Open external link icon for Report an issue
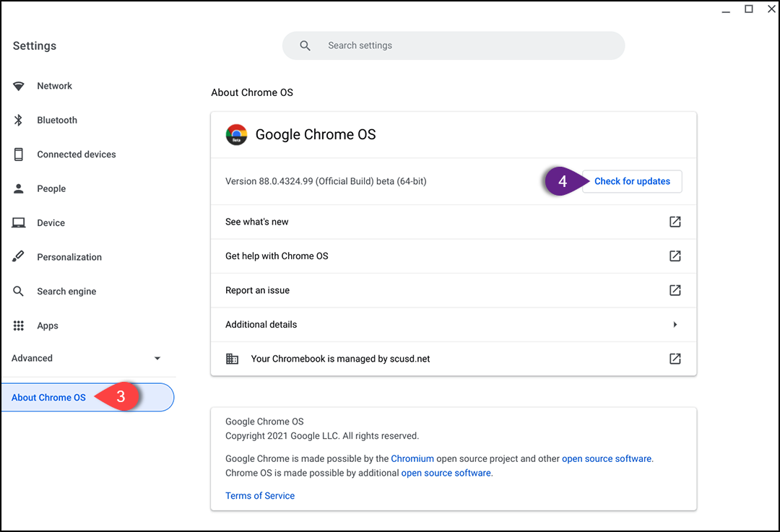Screen dimensions: 780x532 tap(675, 290)
